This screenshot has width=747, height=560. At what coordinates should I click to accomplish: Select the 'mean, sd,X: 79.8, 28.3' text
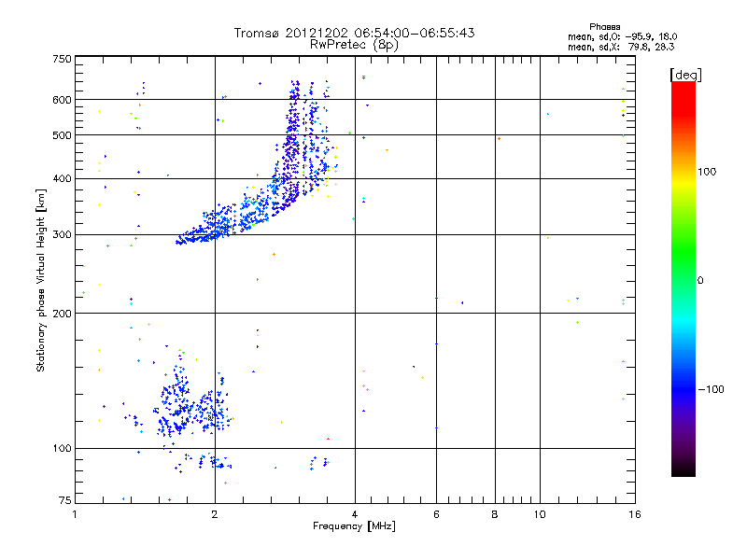621,47
